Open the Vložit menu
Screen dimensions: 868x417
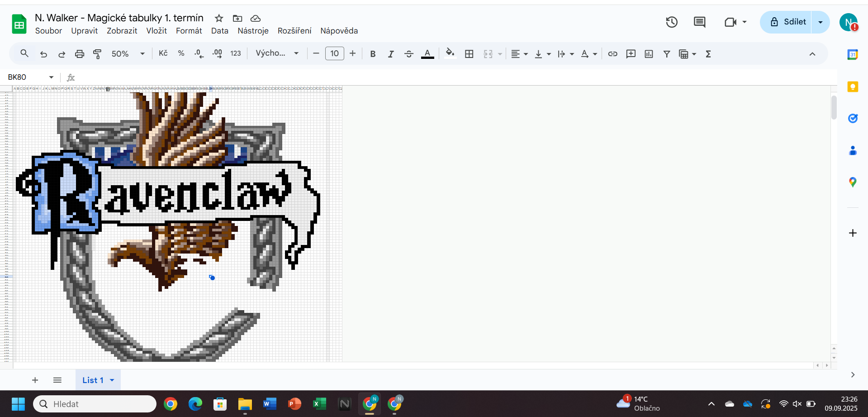tap(157, 31)
